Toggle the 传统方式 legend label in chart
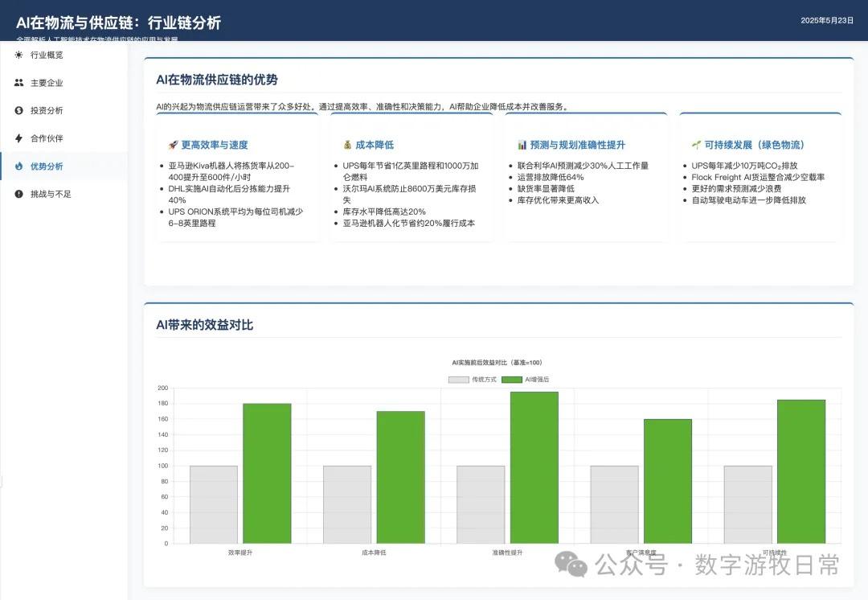The height and width of the screenshot is (600, 868). click(484, 379)
